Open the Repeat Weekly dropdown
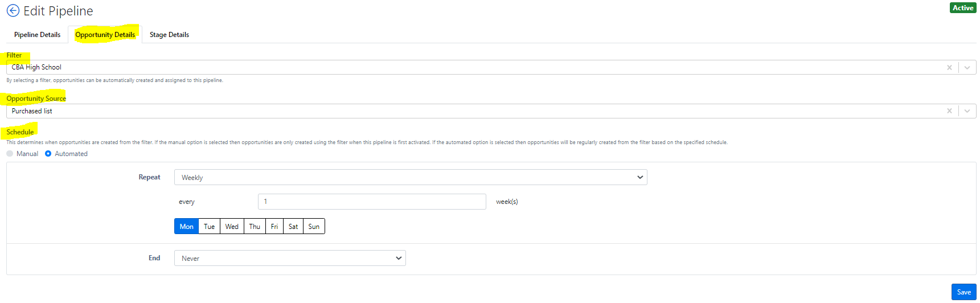Image resolution: width=980 pixels, height=303 pixels. pos(411,177)
